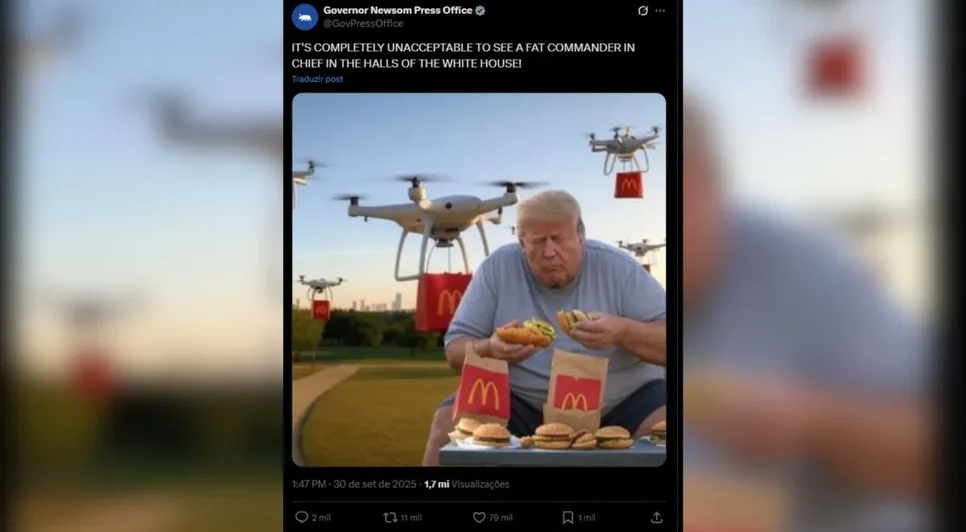The image size is (966, 532).
Task: Select the post text about the commander in chief
Action: 463,55
